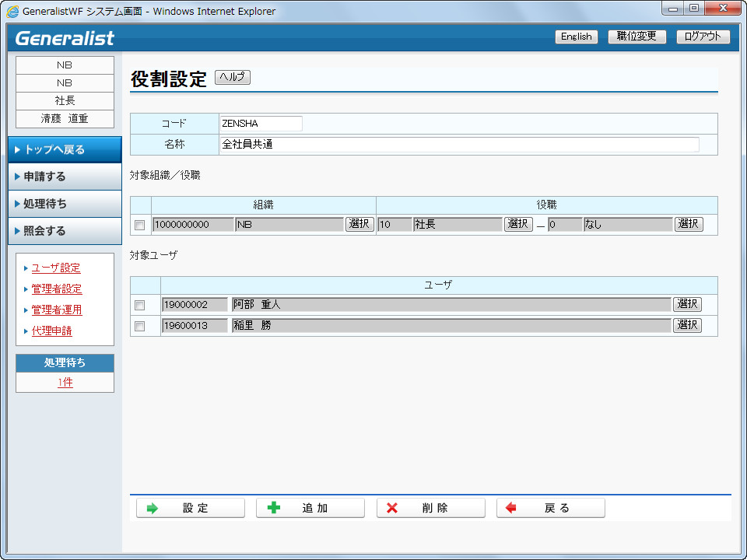Click the Generalist logo in header

[65, 38]
